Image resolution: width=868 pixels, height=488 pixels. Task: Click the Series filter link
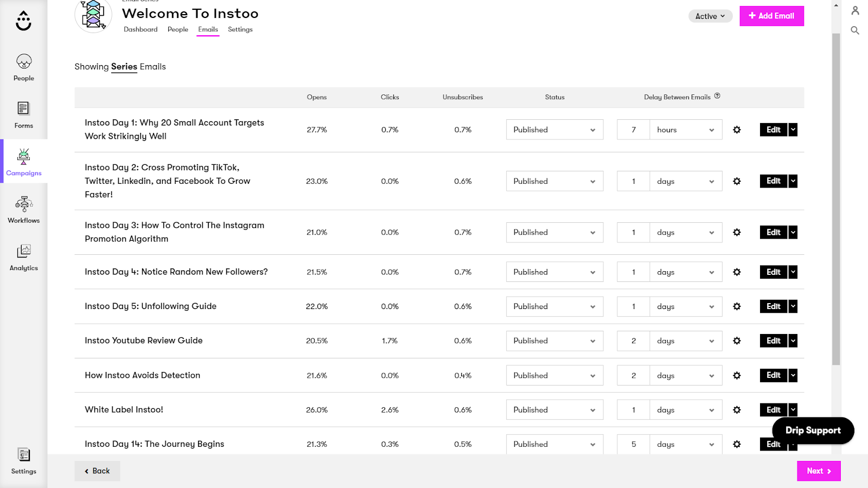click(124, 67)
